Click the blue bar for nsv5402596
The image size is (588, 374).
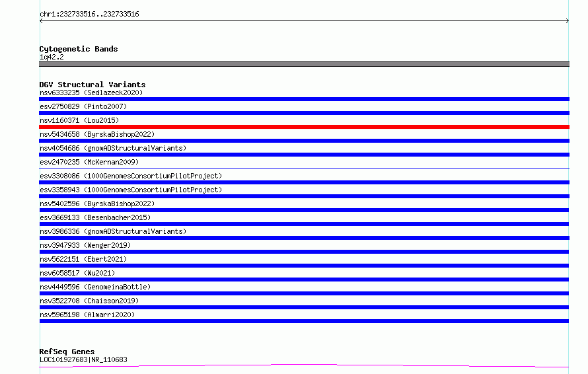click(304, 210)
